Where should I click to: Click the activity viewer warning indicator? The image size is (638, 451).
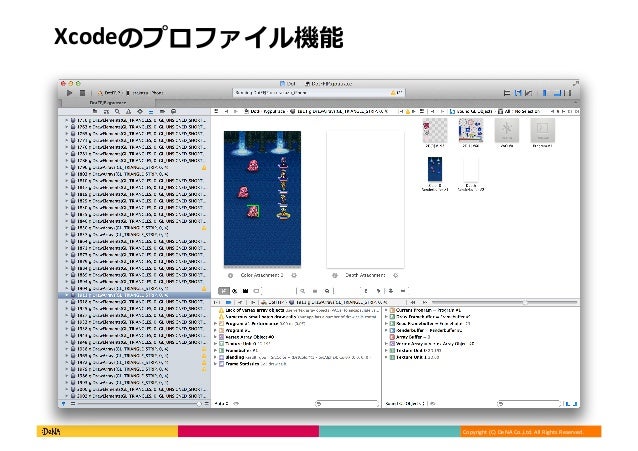(x=396, y=93)
